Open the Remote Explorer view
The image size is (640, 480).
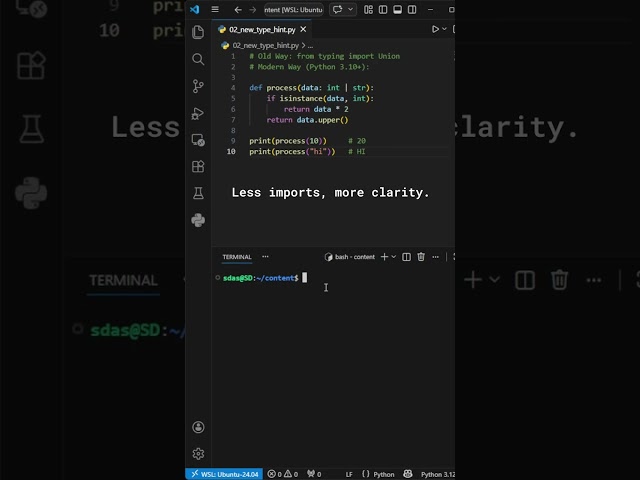[198, 140]
